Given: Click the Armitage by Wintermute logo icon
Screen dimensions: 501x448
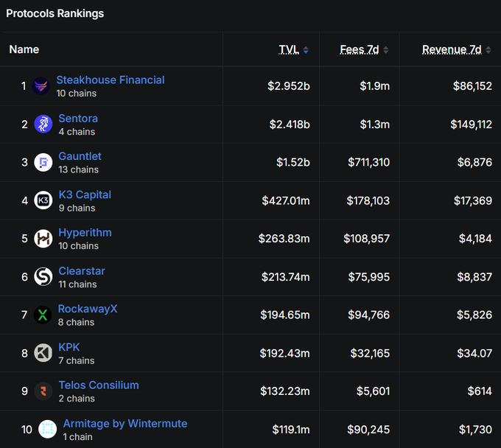Looking at the screenshot, I should [48, 429].
